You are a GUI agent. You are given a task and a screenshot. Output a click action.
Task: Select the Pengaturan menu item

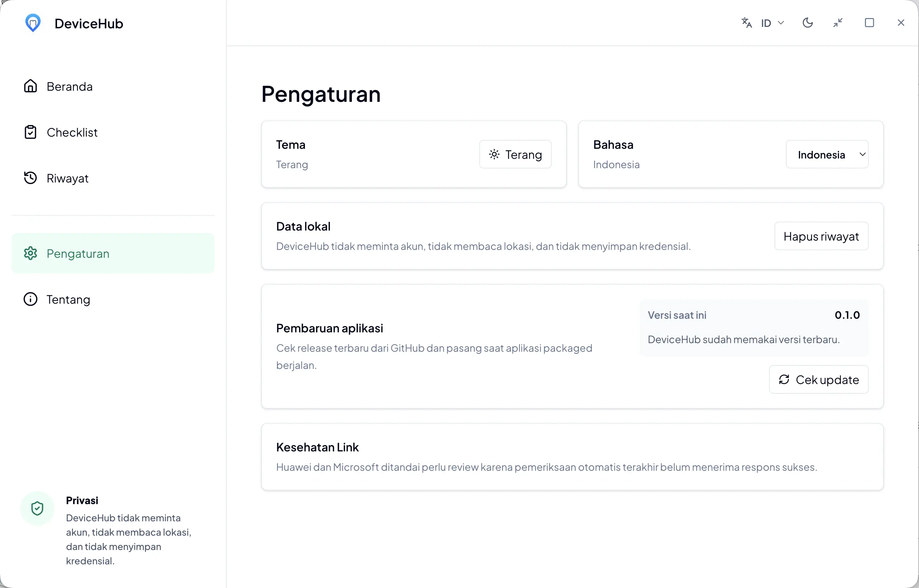point(113,253)
